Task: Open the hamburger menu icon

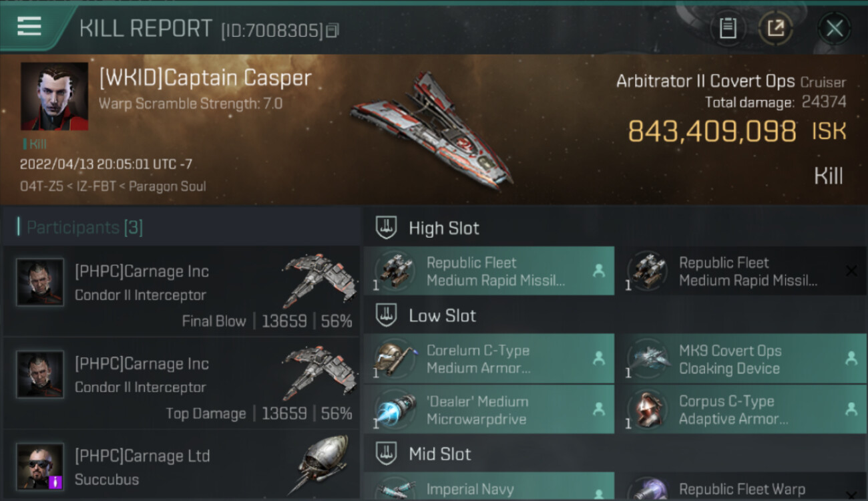Action: pos(29,27)
